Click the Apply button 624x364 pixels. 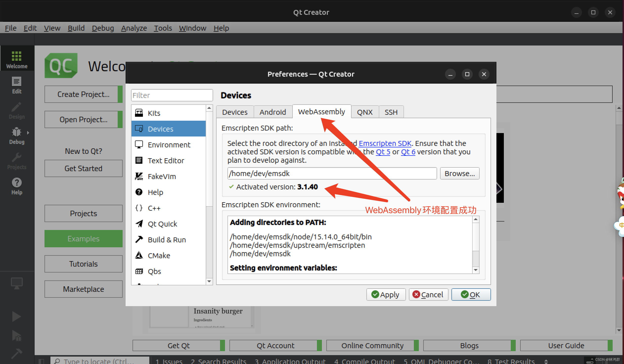tap(385, 295)
